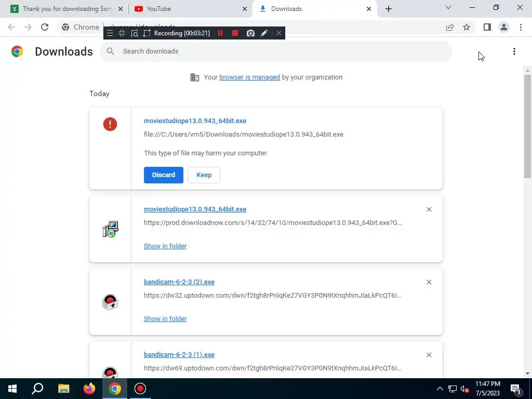532x399 pixels.
Task: Open bandicam-6-2-3 (1).exe link
Action: [x=179, y=355]
